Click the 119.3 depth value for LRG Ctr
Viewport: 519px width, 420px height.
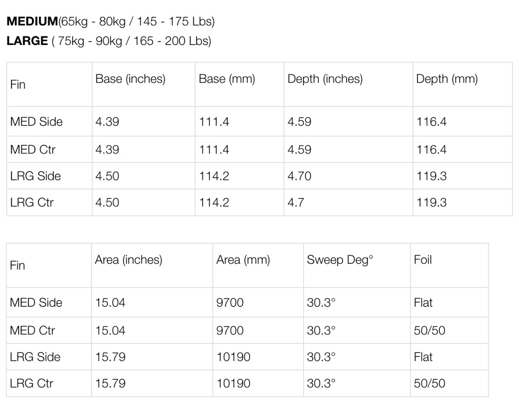point(431,202)
